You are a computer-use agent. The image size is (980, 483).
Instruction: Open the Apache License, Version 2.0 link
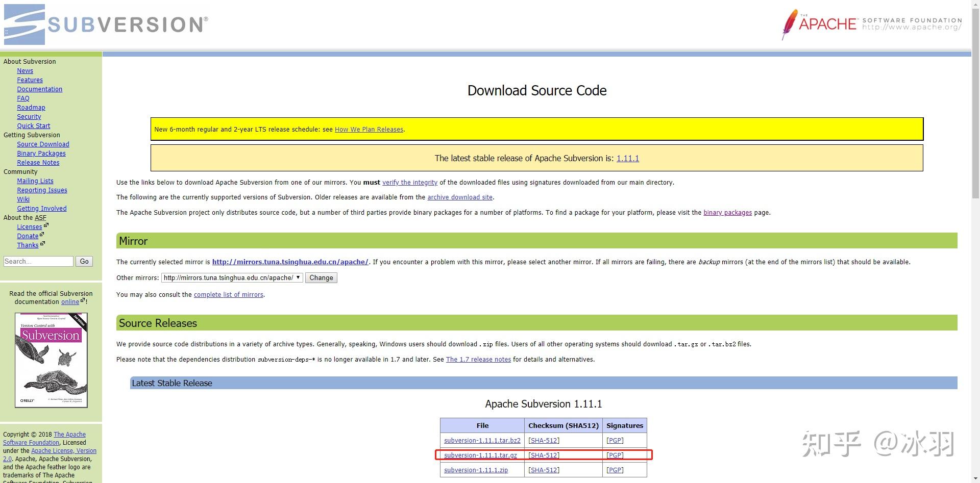50,455
